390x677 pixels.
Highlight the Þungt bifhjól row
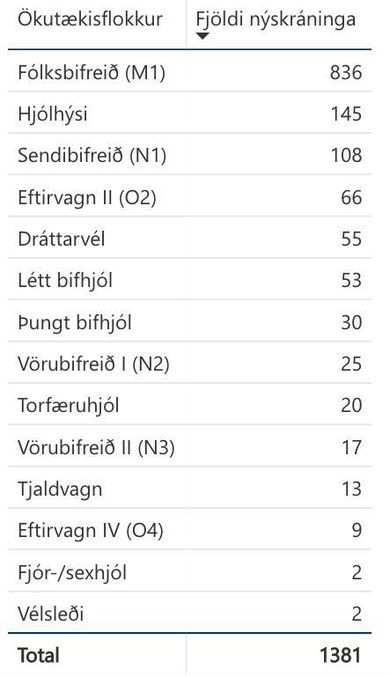[190, 322]
